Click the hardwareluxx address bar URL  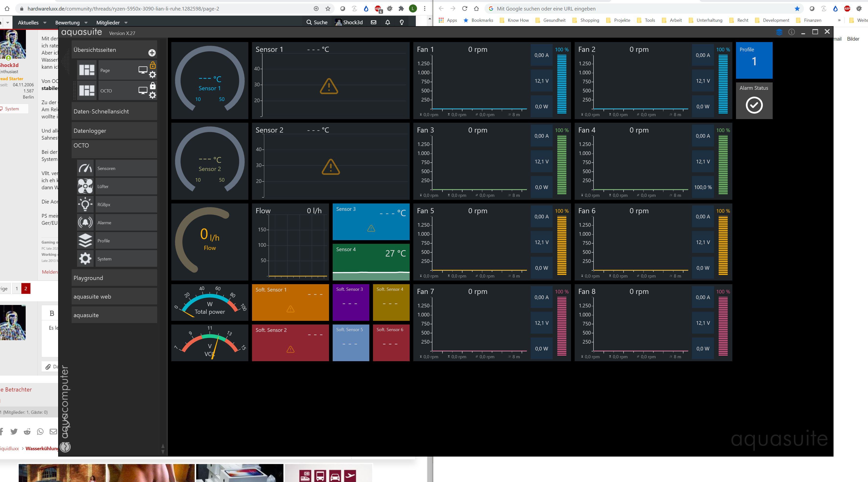123,9
